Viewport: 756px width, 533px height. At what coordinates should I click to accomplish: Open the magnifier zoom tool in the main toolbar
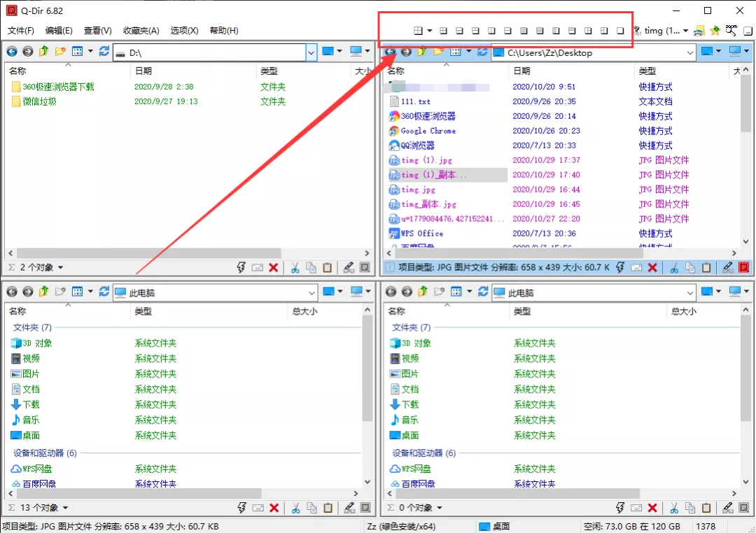click(731, 30)
